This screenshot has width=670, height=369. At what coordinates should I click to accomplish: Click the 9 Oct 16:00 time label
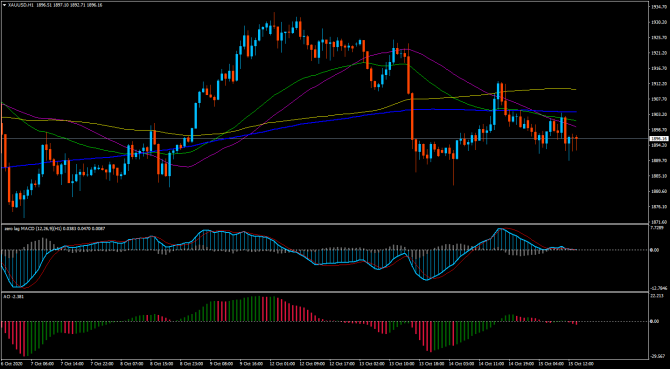(253, 363)
